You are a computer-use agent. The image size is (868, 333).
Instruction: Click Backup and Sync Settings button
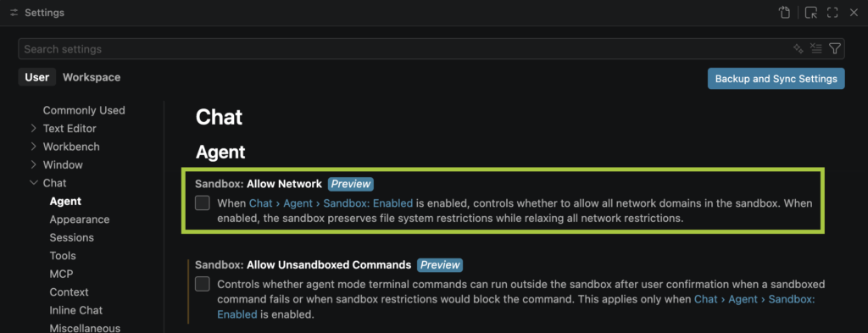[776, 79]
